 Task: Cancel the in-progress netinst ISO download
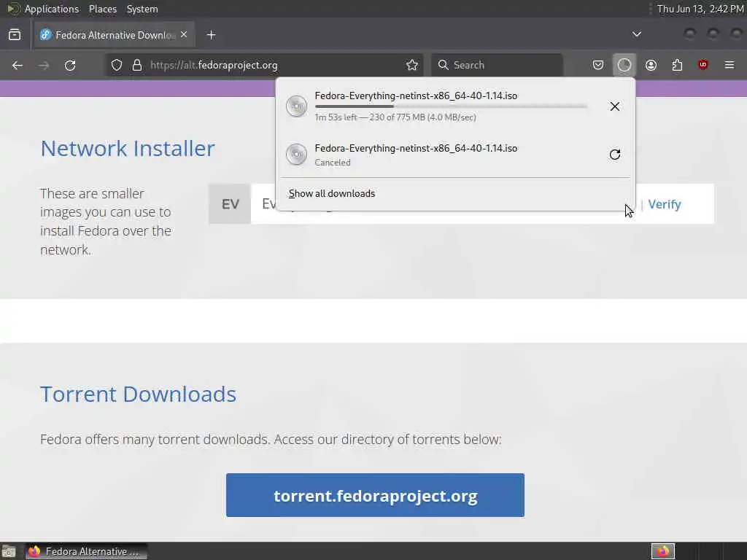(614, 106)
